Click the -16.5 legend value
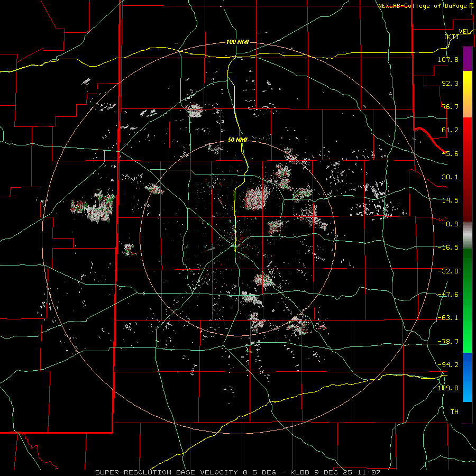The image size is (476, 476). pyautogui.click(x=448, y=248)
